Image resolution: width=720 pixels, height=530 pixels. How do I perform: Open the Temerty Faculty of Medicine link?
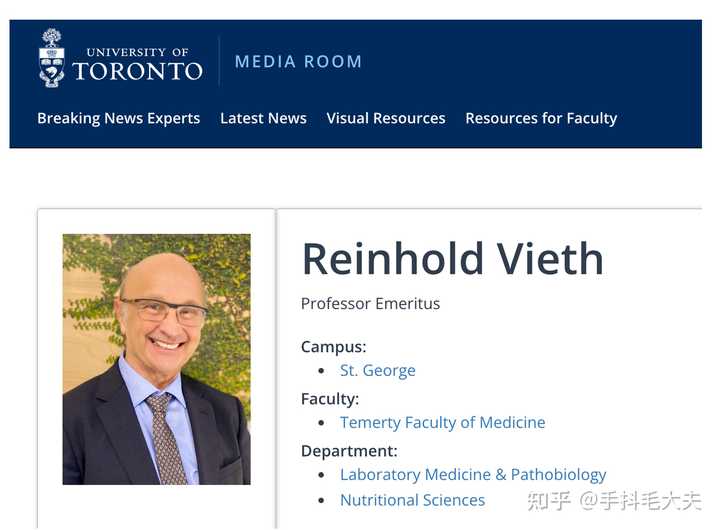[442, 422]
